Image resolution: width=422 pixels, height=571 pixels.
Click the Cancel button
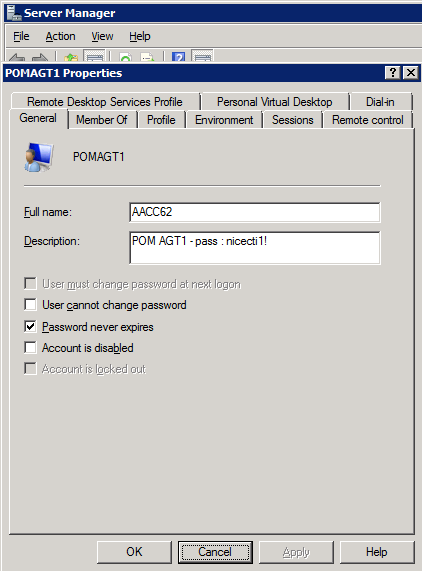pos(215,552)
